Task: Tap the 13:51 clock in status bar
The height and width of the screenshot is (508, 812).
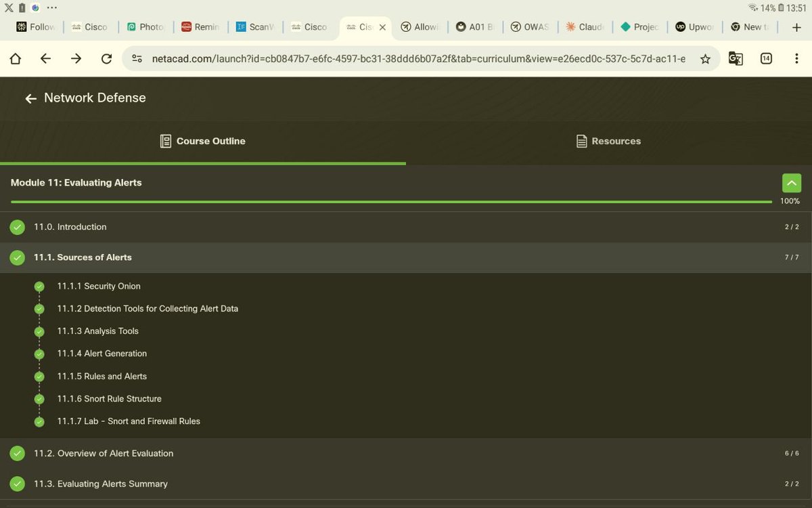Action: click(796, 8)
